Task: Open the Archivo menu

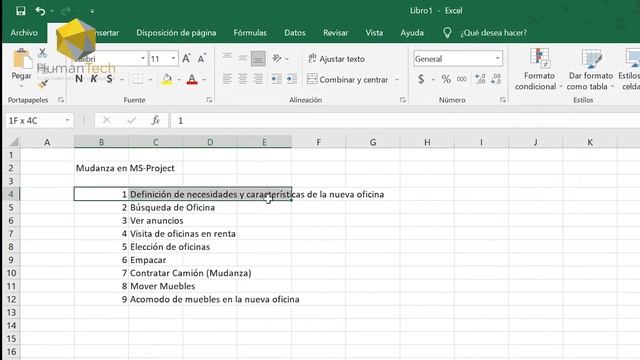Action: [24, 33]
